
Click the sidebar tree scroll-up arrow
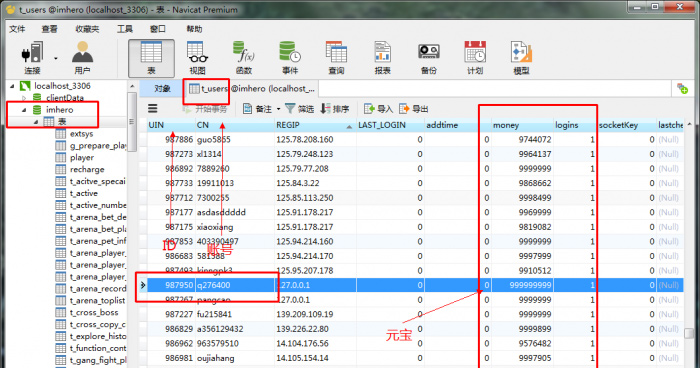pos(132,86)
